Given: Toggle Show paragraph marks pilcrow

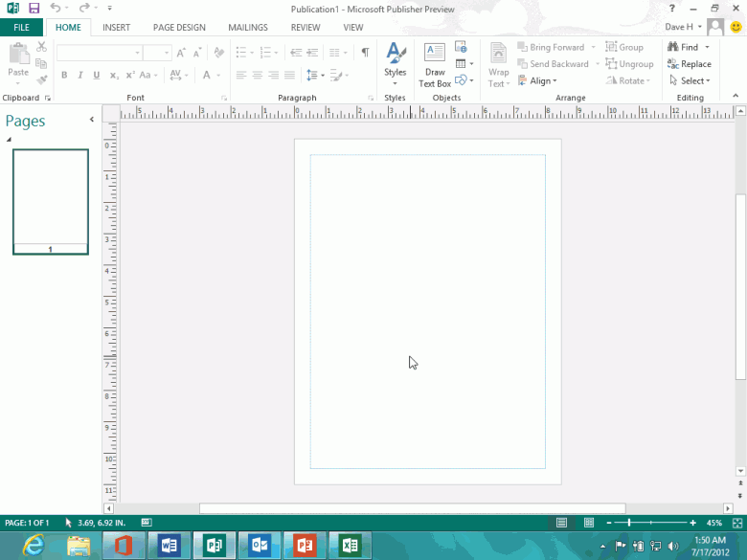Looking at the screenshot, I should pos(366,53).
